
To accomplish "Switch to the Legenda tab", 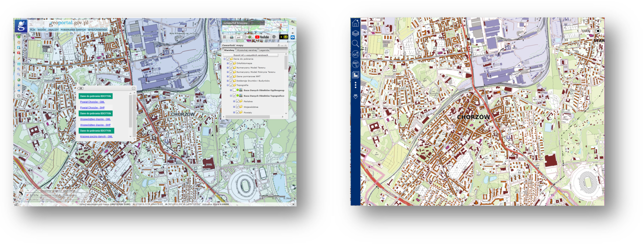I will coord(264,50).
